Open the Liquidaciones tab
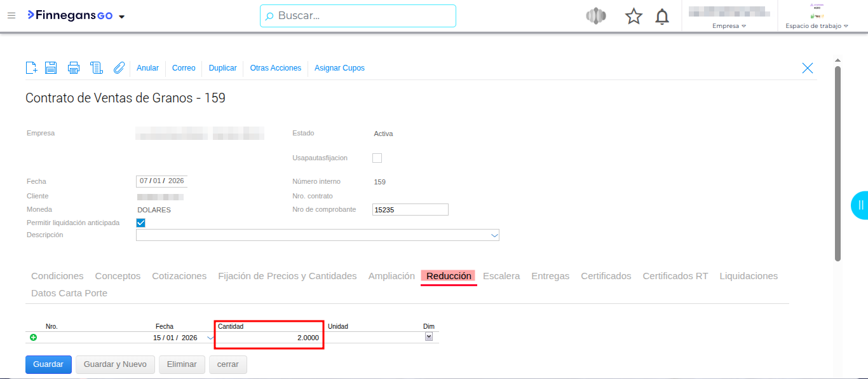 749,276
